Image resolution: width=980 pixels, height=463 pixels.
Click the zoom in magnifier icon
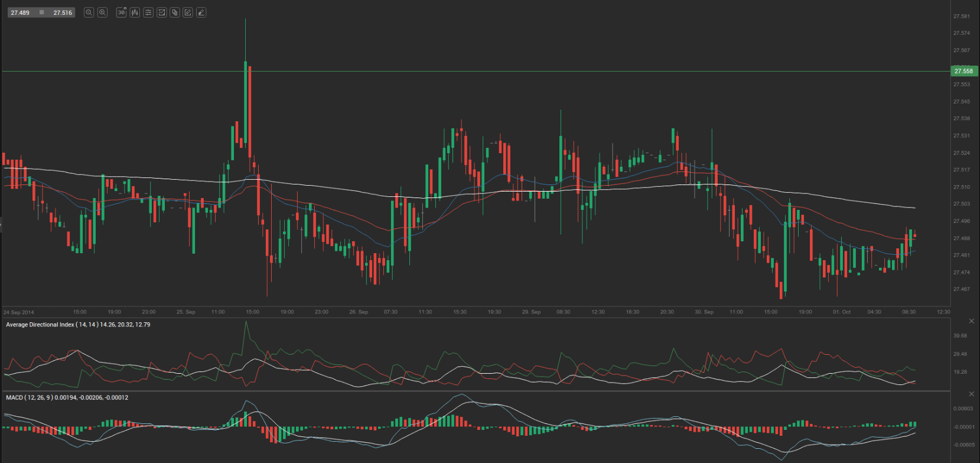point(102,12)
